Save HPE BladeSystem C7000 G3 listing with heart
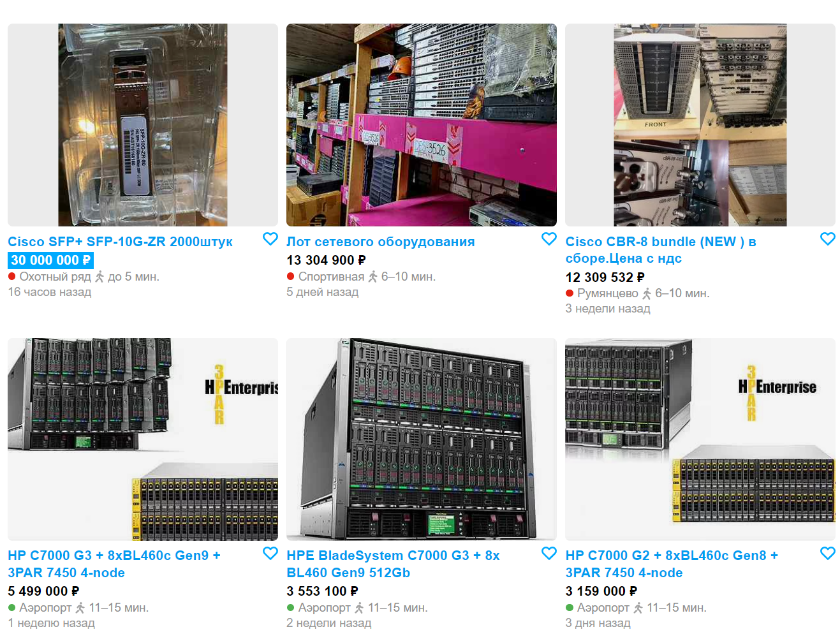This screenshot has height=641, width=840. 549,553
